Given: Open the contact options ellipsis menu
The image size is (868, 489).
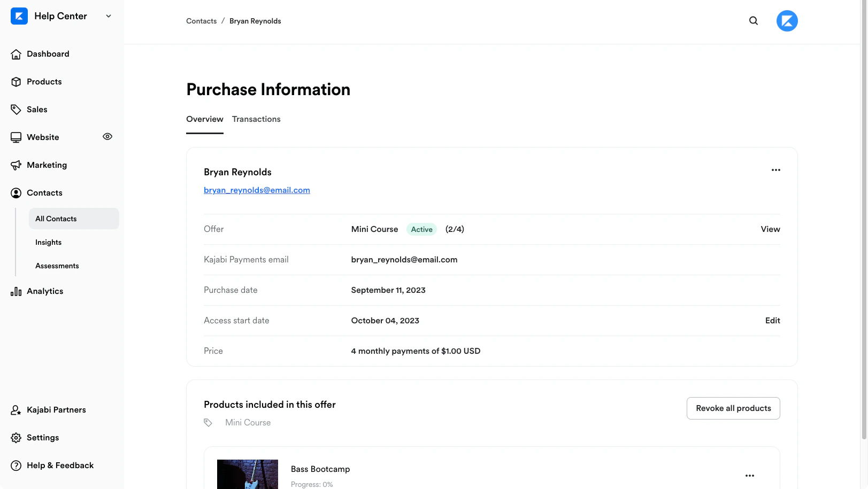Looking at the screenshot, I should (x=776, y=170).
